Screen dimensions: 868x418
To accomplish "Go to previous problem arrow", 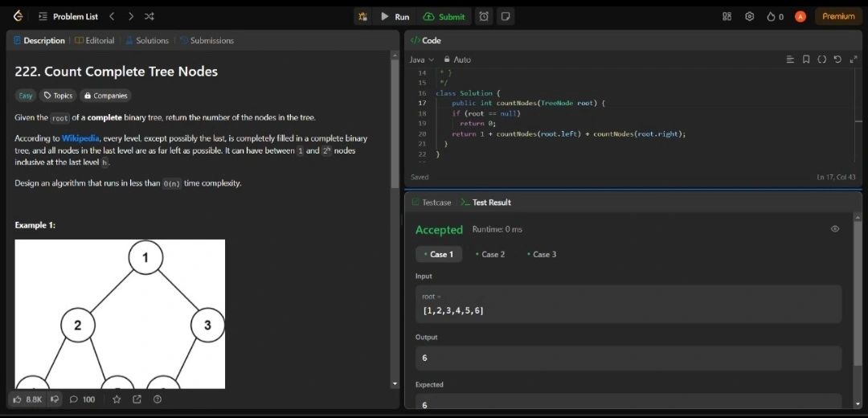I will click(112, 17).
